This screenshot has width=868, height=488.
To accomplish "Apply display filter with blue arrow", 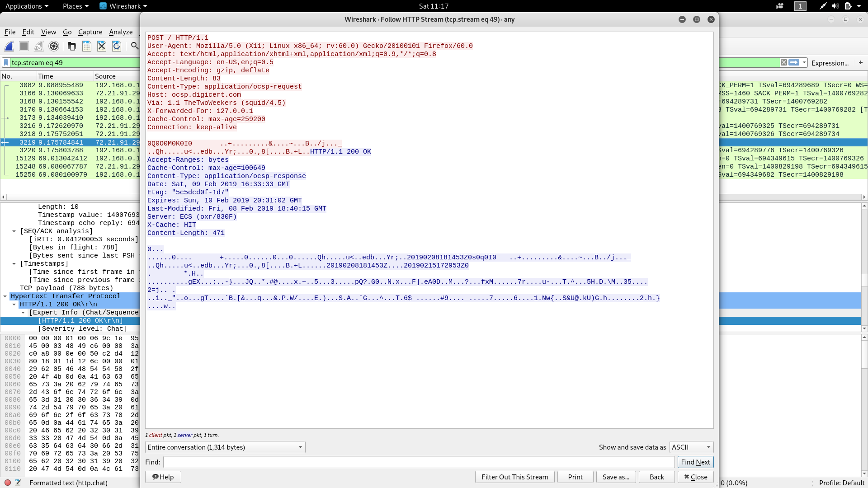I will 794,63.
